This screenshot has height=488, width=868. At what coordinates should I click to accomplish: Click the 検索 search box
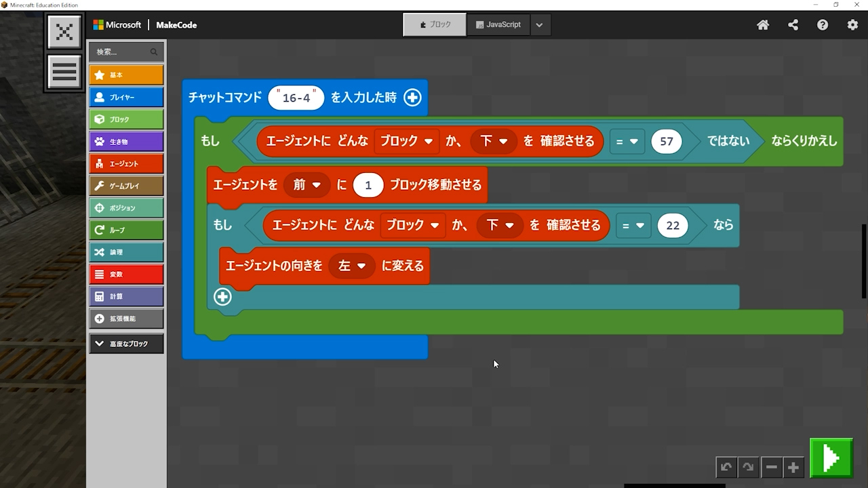pyautogui.click(x=122, y=52)
